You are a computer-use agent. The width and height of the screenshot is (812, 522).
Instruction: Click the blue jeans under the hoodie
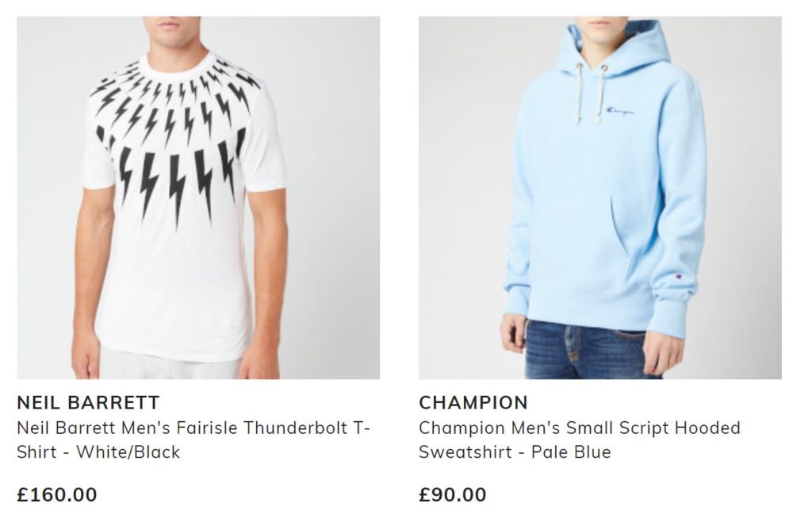[585, 350]
